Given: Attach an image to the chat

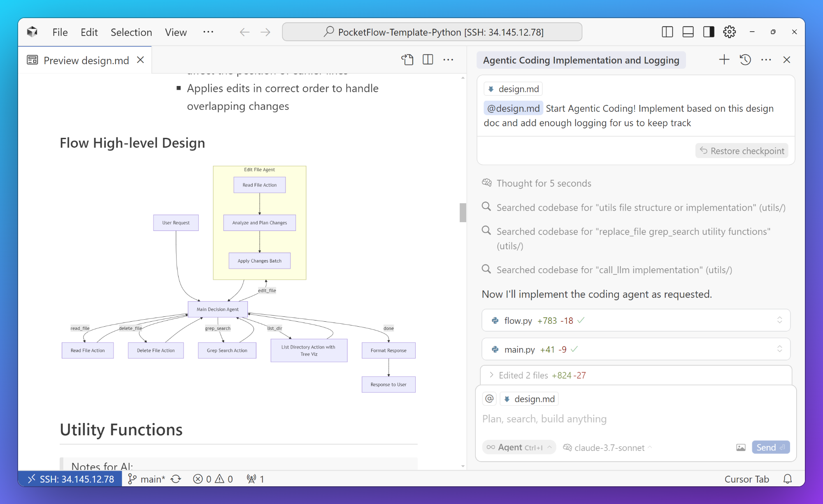Looking at the screenshot, I should tap(741, 448).
